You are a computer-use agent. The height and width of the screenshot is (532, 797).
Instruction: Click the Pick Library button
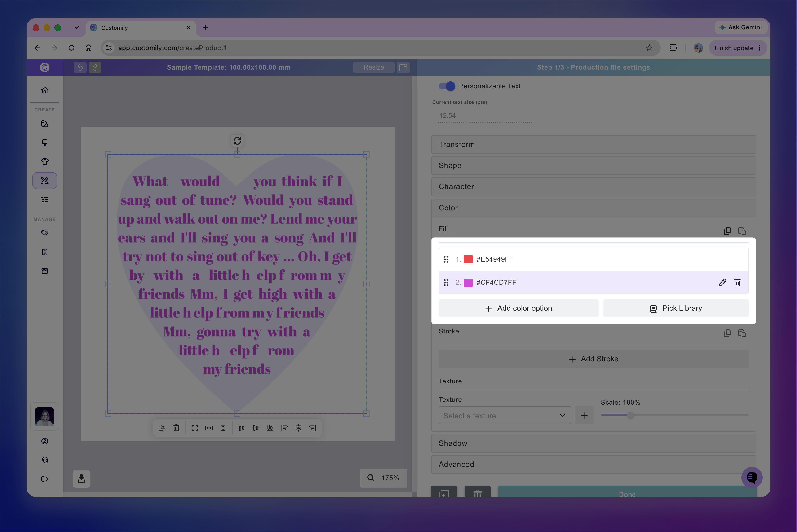point(676,308)
